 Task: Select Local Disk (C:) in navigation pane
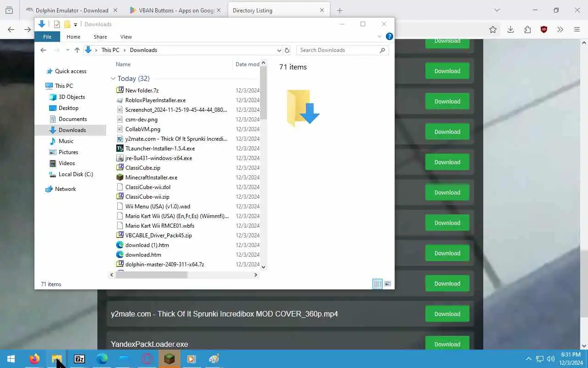click(x=76, y=174)
